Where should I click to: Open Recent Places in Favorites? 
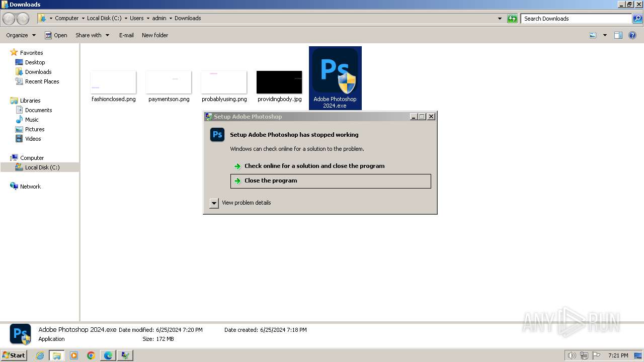[42, 81]
